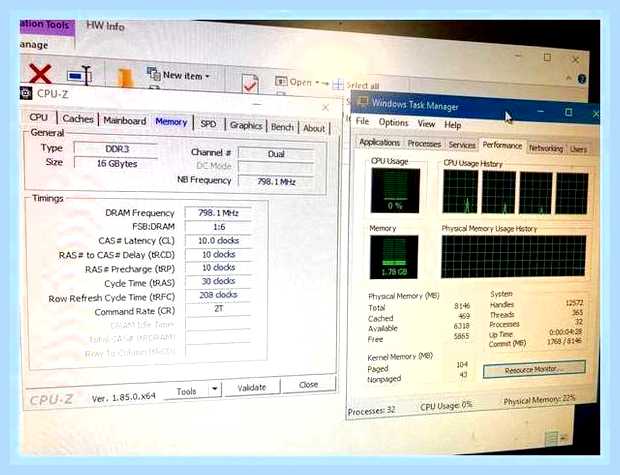Open the About tab in CPU-Z
Image resolution: width=620 pixels, height=475 pixels.
(x=314, y=128)
